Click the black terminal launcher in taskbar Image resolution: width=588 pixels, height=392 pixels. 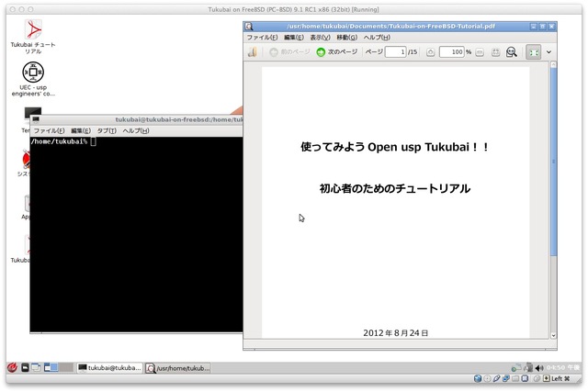pyautogui.click(x=25, y=367)
